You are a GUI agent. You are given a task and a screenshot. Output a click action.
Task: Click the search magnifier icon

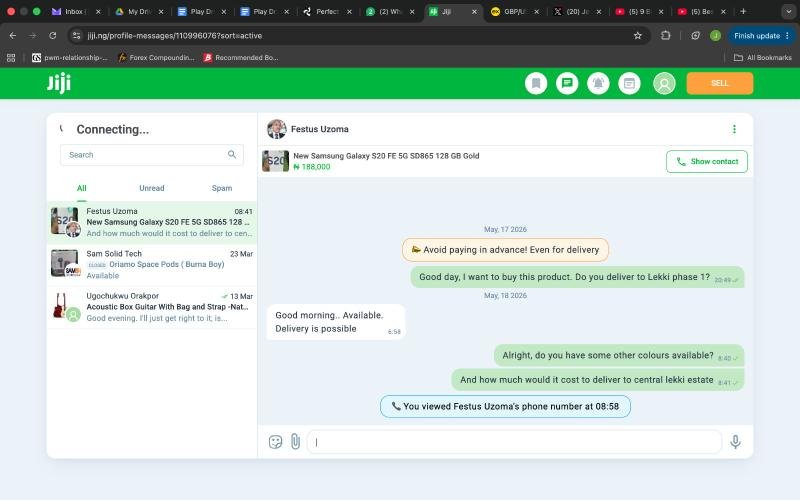click(x=232, y=155)
